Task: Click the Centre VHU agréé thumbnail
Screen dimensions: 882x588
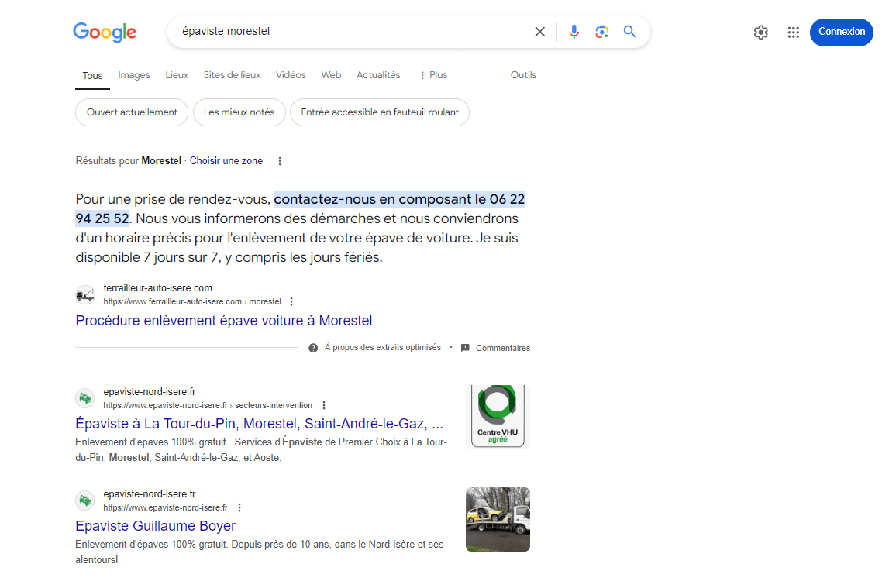Action: click(x=498, y=417)
